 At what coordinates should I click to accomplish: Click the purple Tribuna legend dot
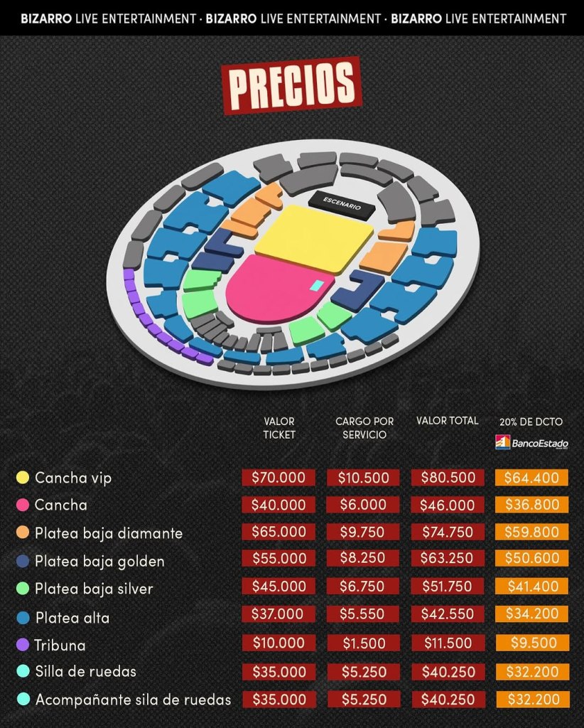click(23, 646)
